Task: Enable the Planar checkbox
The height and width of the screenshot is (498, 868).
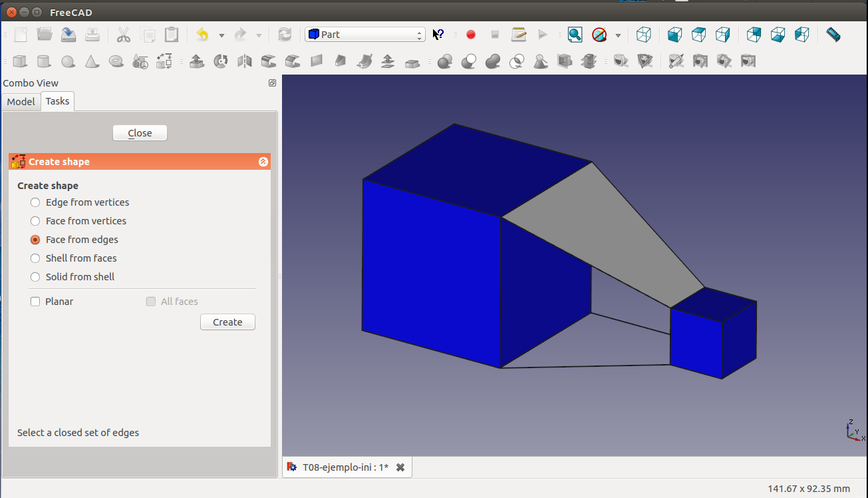Action: tap(36, 302)
